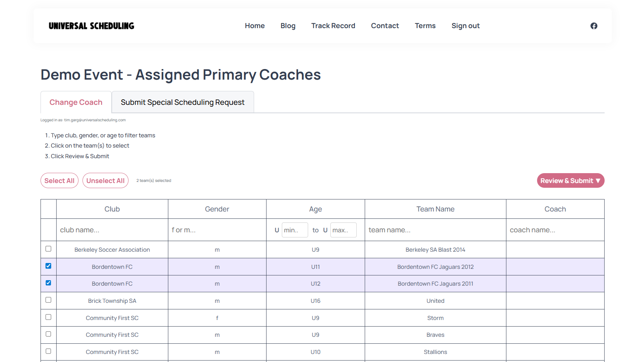The width and height of the screenshot is (644, 362).
Task: Click the United team name cell
Action: (x=436, y=301)
